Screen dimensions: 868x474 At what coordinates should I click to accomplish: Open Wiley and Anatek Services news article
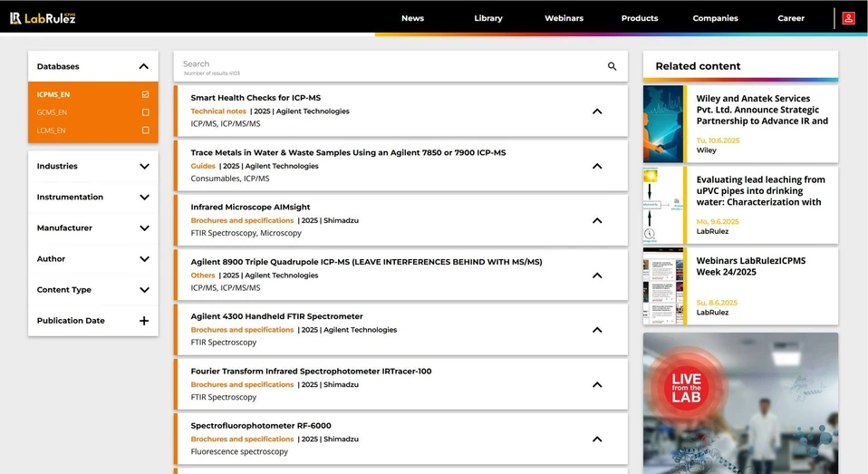coord(762,110)
